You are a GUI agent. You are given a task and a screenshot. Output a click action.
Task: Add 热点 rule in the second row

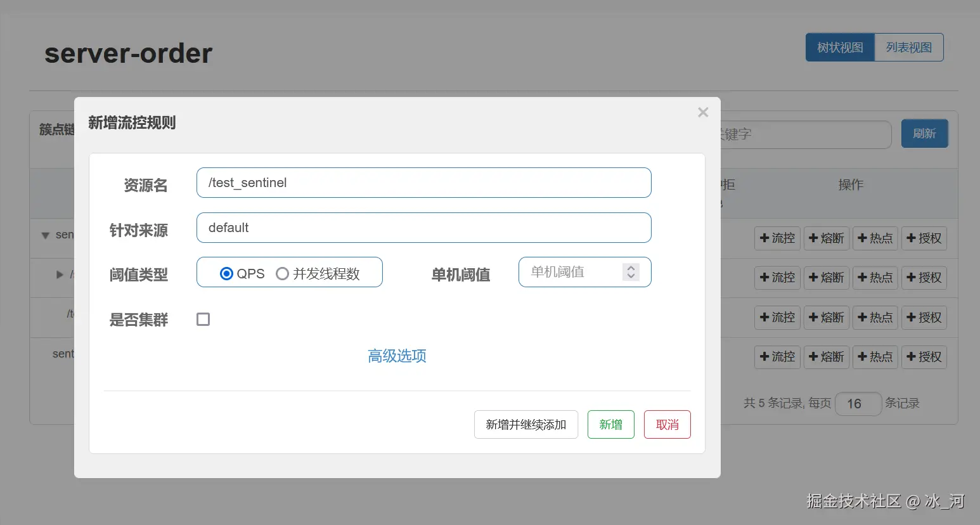[x=875, y=278]
